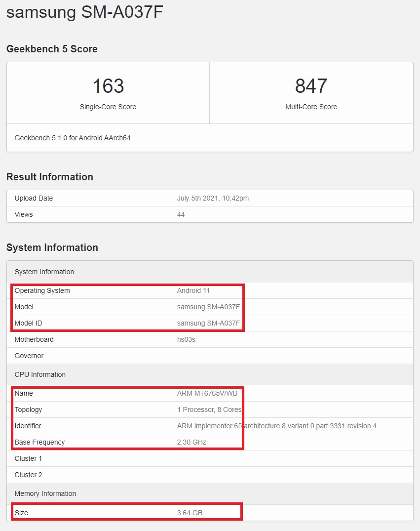Click the Views count 44
This screenshot has height=531, width=420.
[181, 214]
